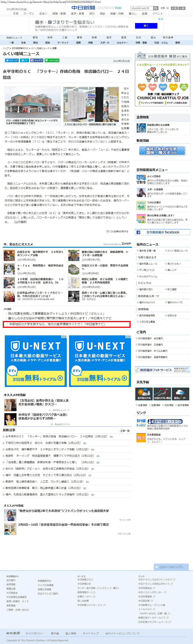Open 雨雲レーダー weather icon
This screenshot has width=193, height=644.
click(180, 394)
